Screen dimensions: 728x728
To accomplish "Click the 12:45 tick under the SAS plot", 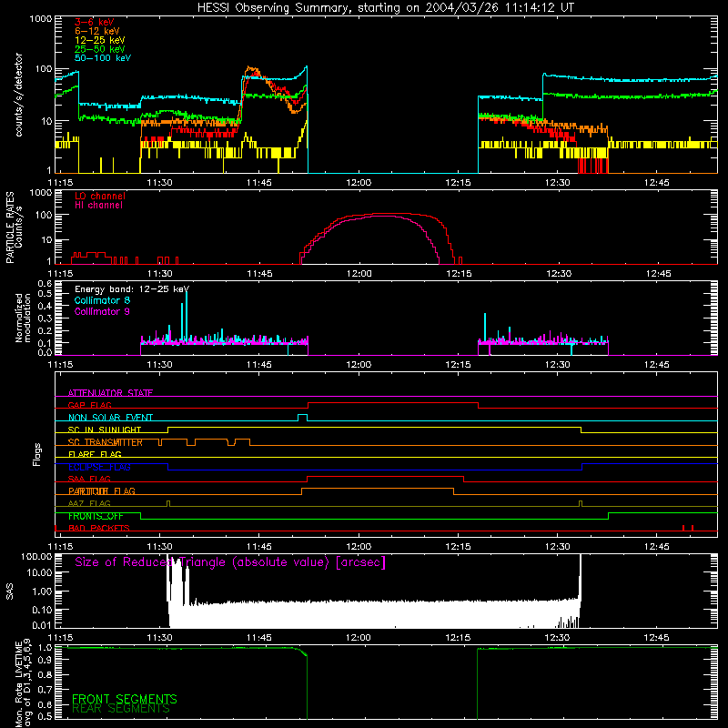I will 656,638.
